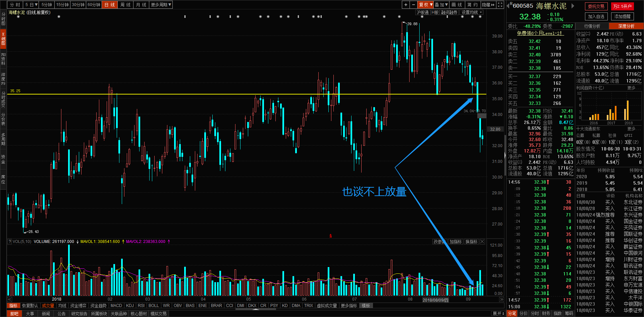
Task: Click the 委托交易 button
Action: (x=596, y=6)
